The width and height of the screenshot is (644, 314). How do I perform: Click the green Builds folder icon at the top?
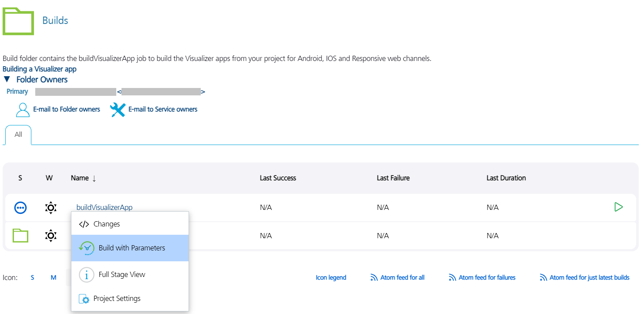click(x=18, y=20)
